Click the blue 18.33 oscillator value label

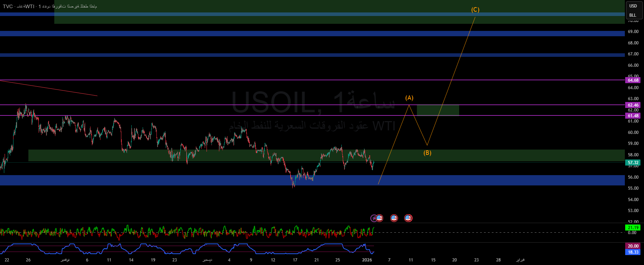(x=633, y=252)
